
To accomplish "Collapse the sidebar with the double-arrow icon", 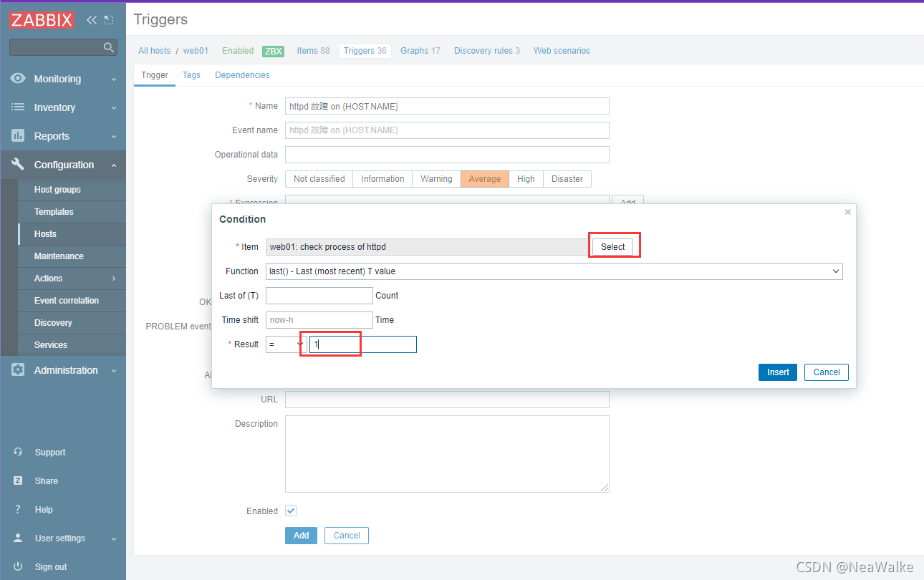I will 92,20.
